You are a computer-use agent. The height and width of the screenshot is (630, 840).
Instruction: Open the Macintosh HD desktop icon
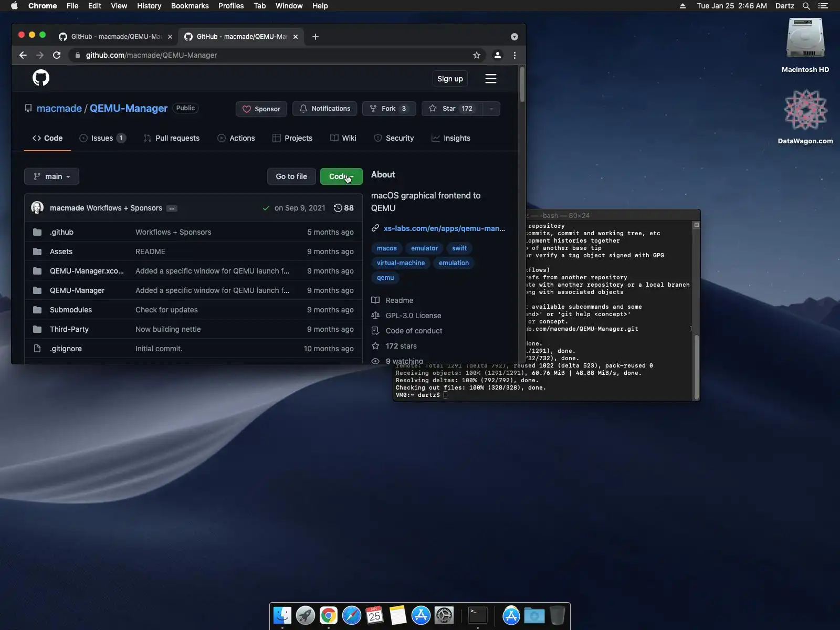click(805, 45)
